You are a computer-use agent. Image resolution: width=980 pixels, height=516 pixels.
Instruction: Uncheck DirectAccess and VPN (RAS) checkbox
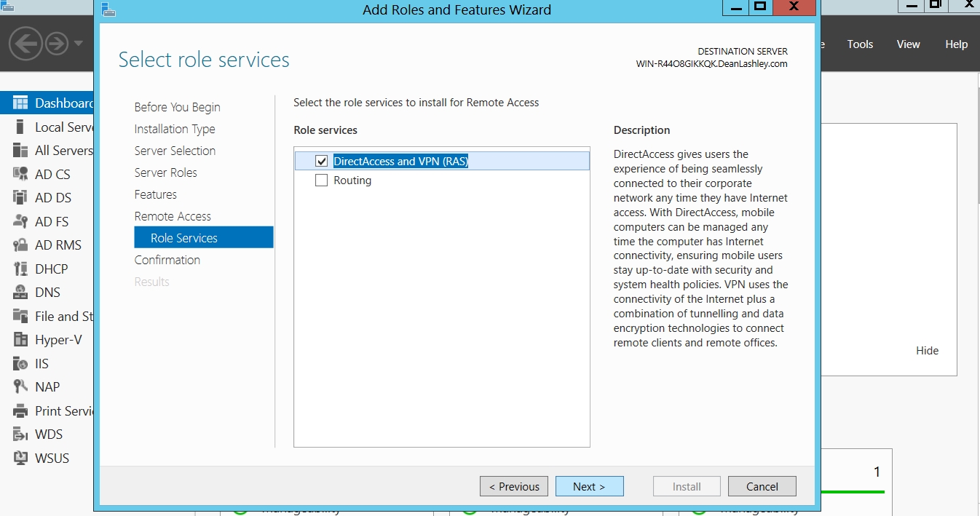(x=322, y=161)
